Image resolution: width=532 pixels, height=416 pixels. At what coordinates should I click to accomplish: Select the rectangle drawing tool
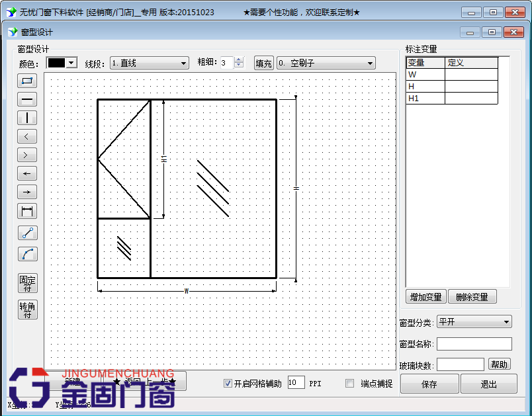(26, 81)
